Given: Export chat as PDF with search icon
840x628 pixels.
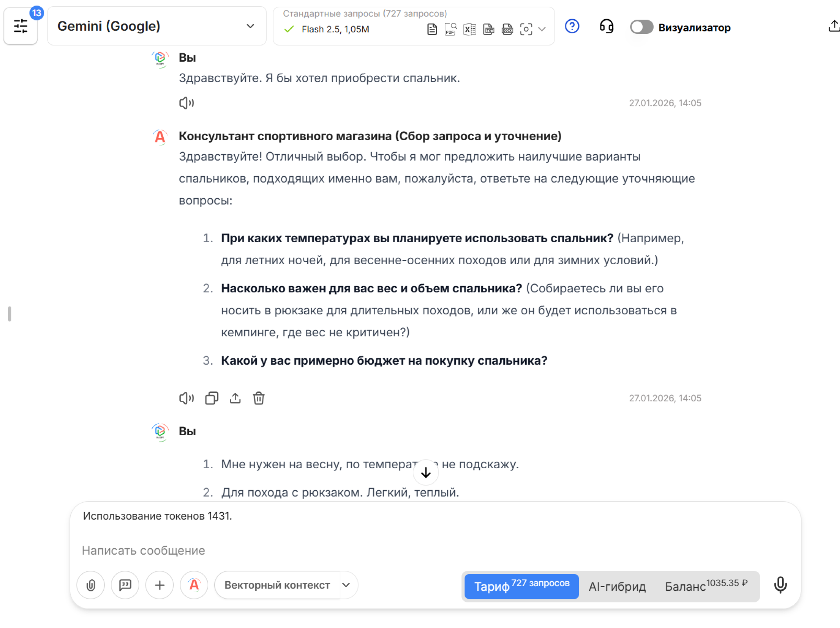Looking at the screenshot, I should click(451, 29).
